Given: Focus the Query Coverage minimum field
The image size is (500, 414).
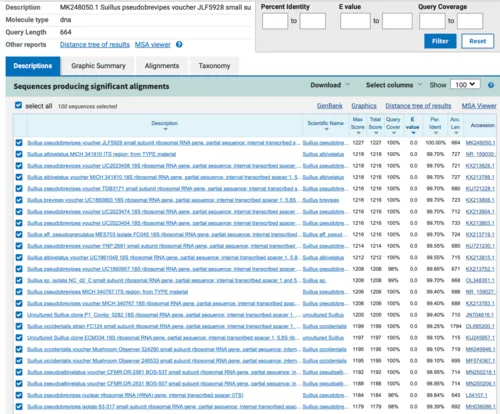Looking at the screenshot, I should (432, 21).
